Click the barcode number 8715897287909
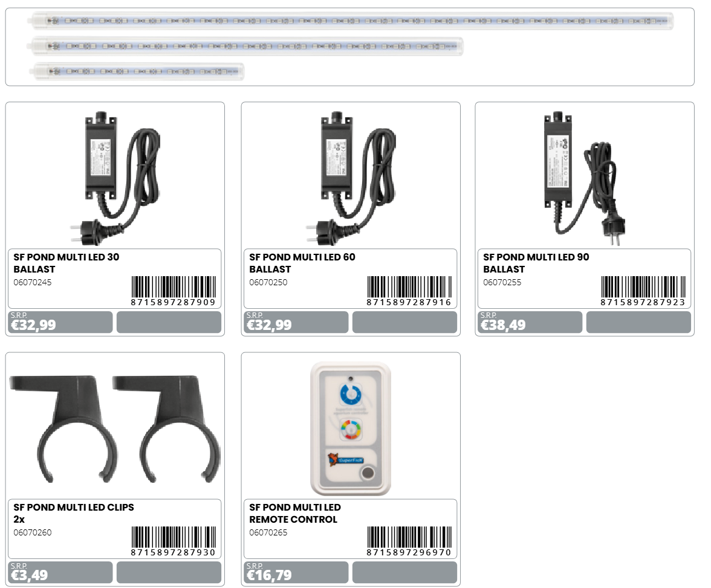 point(173,302)
